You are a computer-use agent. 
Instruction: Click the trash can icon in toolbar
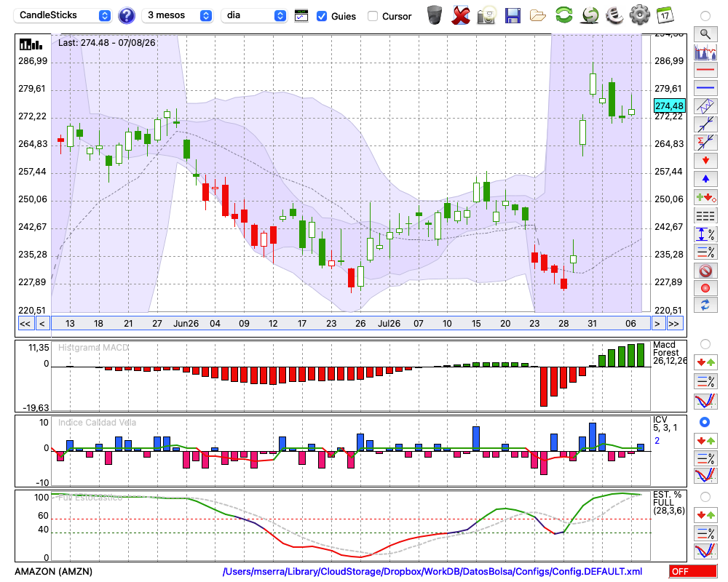coord(435,15)
